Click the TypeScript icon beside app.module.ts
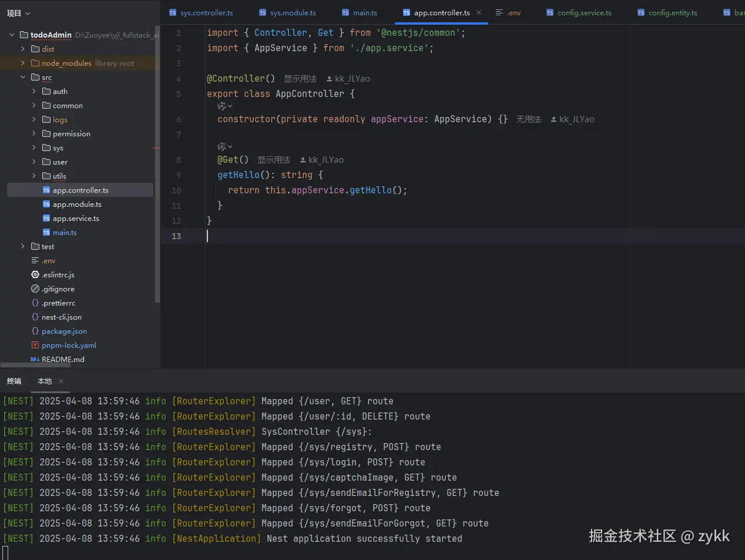This screenshot has height=560, width=745. pos(46,204)
